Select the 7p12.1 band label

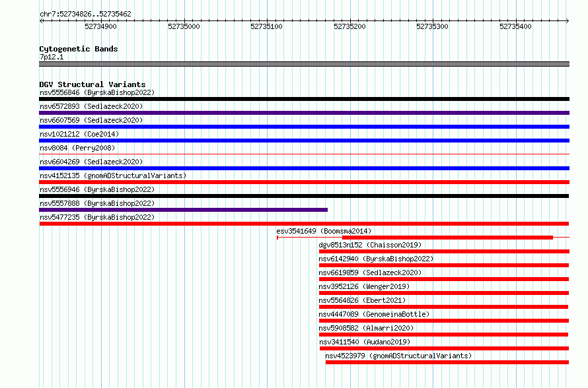coord(52,57)
